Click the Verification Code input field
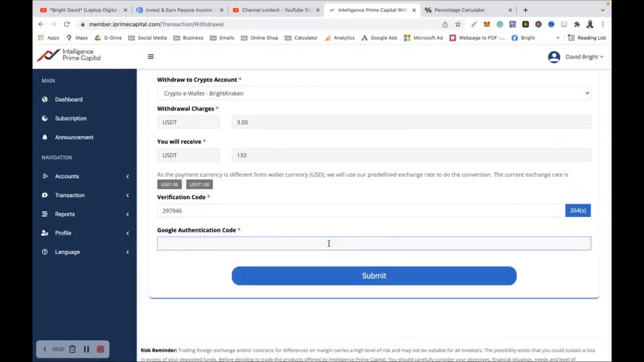 [361, 211]
